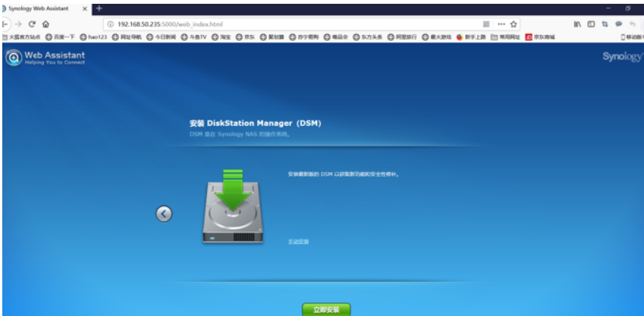Open the 东方头条 bookmark
Screen dimensions: 644x316
368,37
